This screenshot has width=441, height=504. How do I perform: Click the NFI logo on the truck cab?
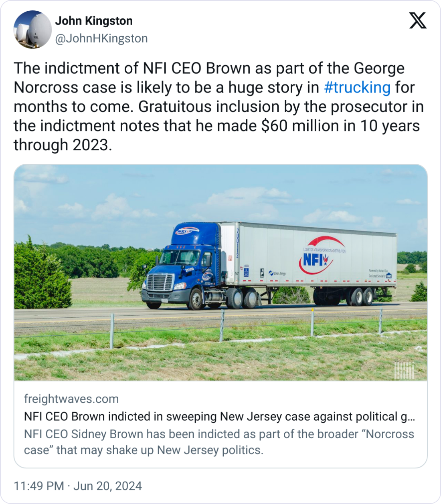[x=186, y=232]
